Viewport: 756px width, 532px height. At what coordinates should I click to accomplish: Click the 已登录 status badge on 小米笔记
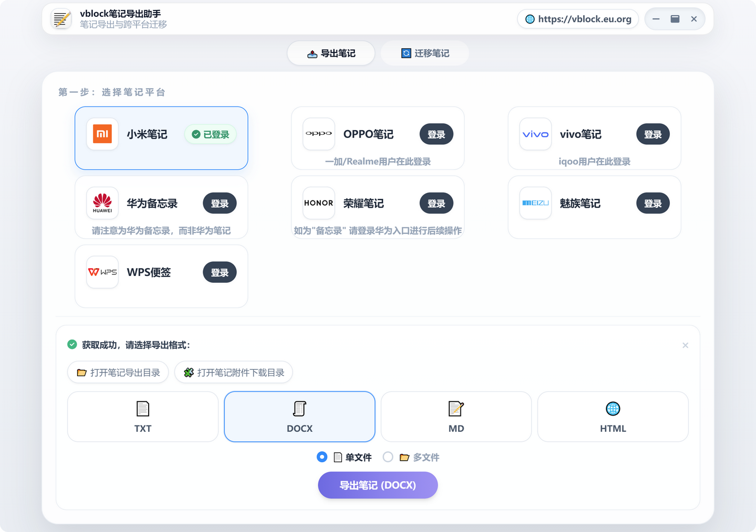[x=211, y=134]
